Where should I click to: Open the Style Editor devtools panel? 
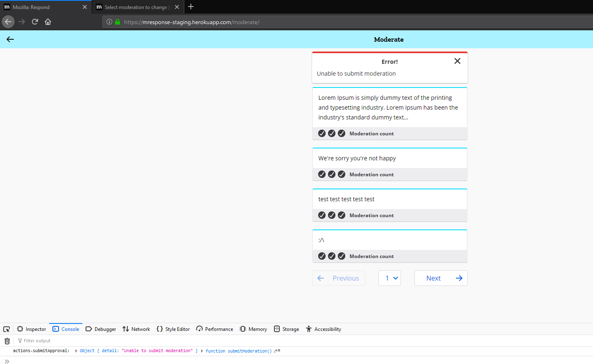click(x=173, y=329)
